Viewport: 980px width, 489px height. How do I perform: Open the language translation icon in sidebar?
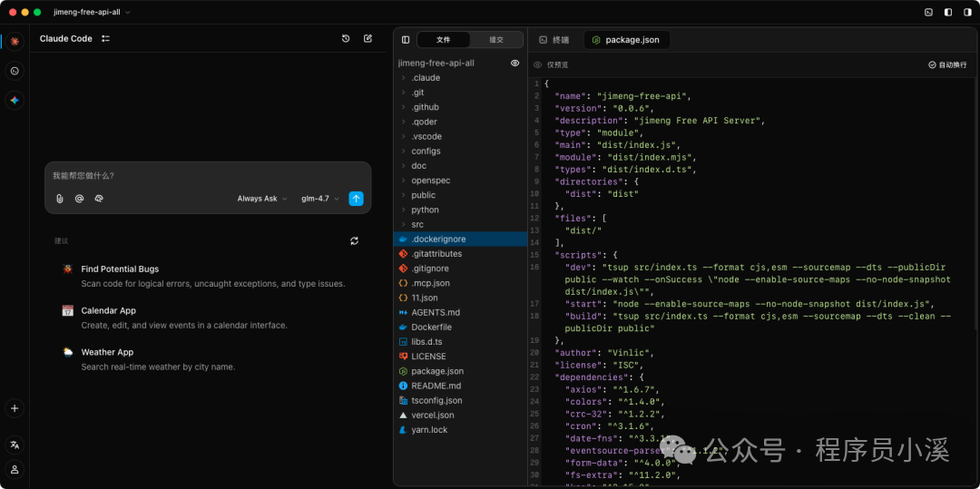[15, 445]
